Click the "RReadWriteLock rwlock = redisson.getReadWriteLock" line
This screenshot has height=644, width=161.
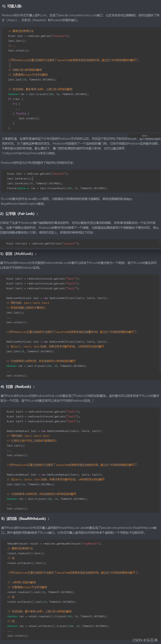pos(54,543)
